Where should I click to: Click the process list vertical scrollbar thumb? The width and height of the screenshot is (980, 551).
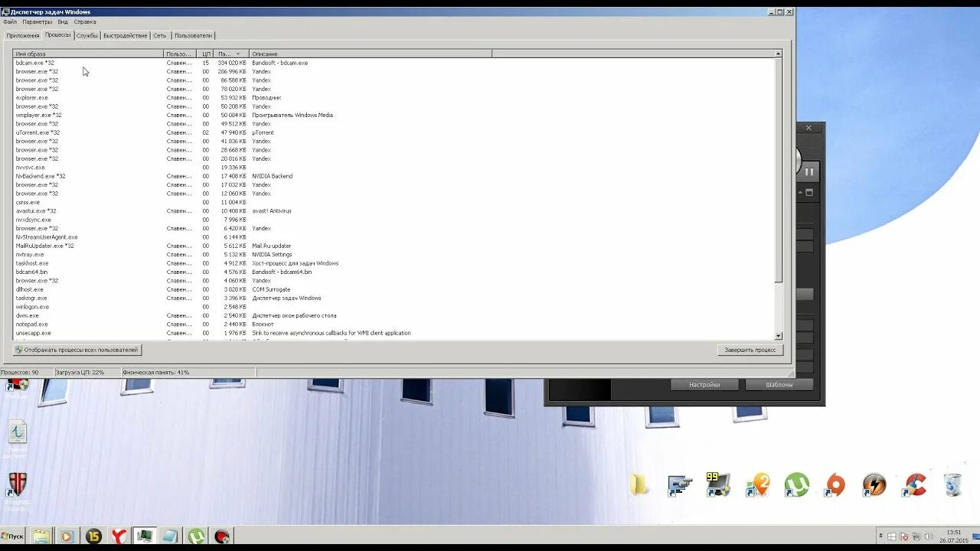779,170
